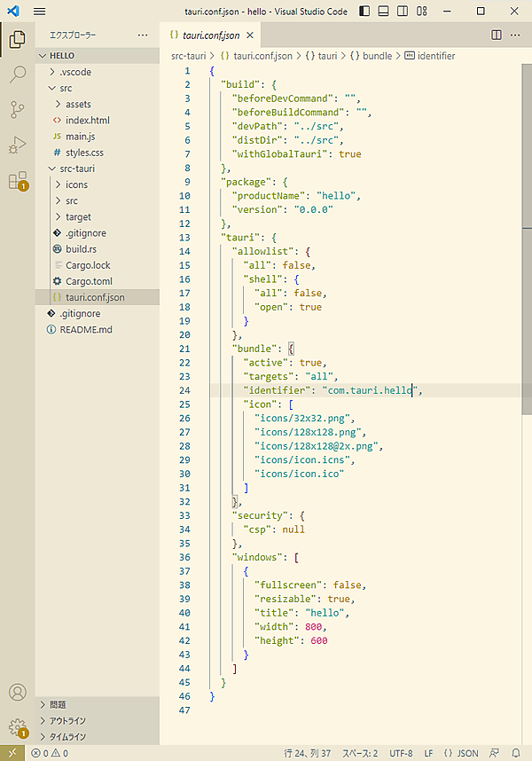Toggle the panel layout button
The width and height of the screenshot is (532, 761).
tap(385, 12)
